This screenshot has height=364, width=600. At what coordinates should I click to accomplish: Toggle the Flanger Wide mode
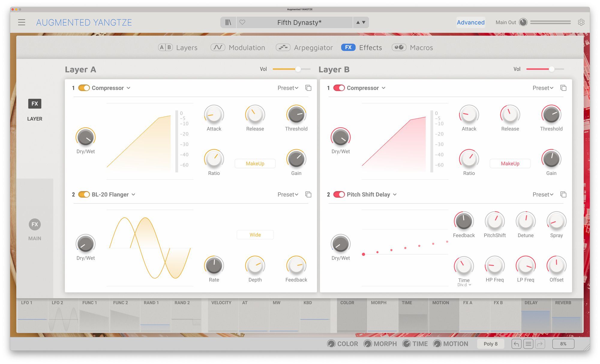coord(255,235)
